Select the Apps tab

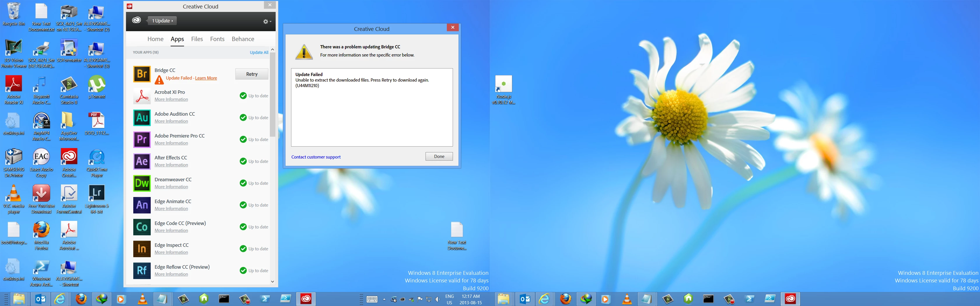(x=177, y=39)
